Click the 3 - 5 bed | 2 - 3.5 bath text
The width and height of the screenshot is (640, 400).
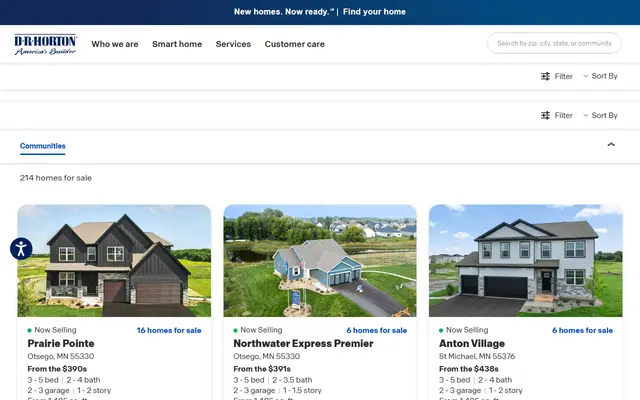tap(273, 380)
